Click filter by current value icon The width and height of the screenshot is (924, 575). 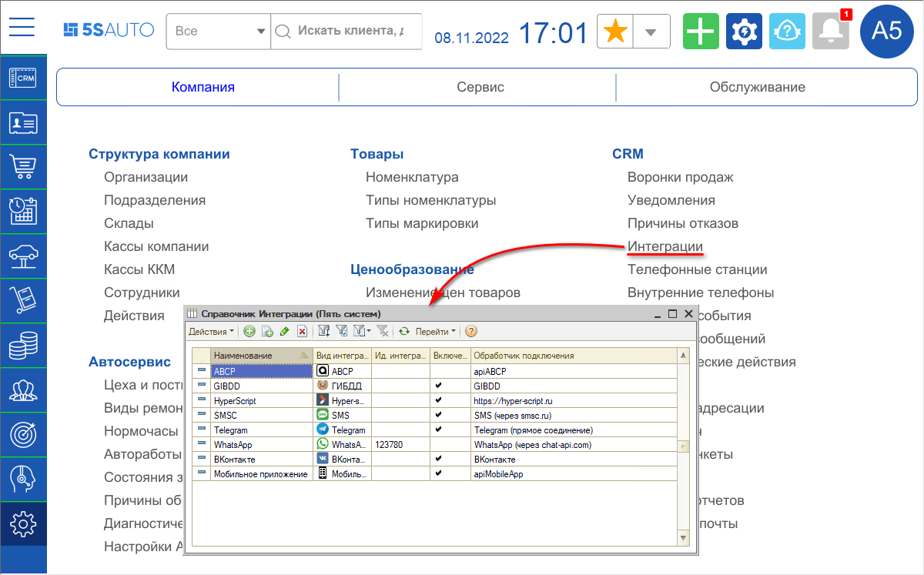tap(342, 331)
